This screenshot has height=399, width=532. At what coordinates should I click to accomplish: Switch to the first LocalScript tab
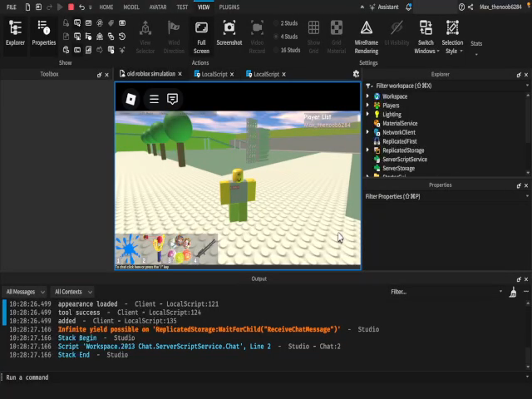click(x=214, y=74)
